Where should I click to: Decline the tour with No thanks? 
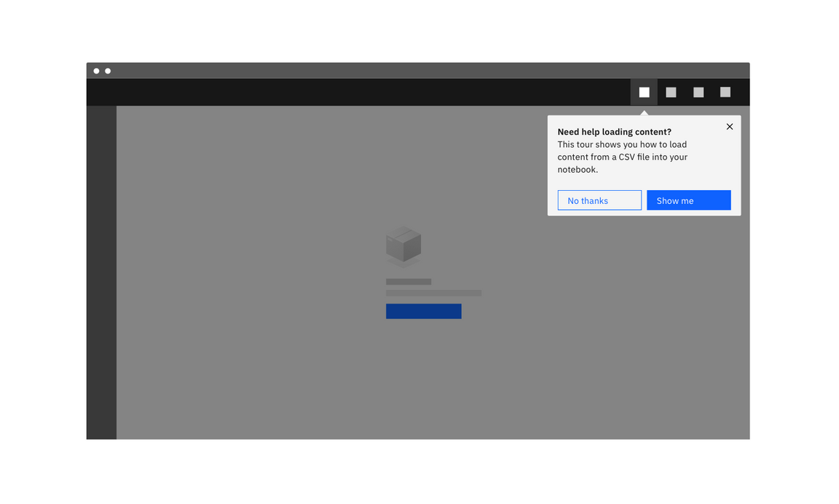coord(599,200)
